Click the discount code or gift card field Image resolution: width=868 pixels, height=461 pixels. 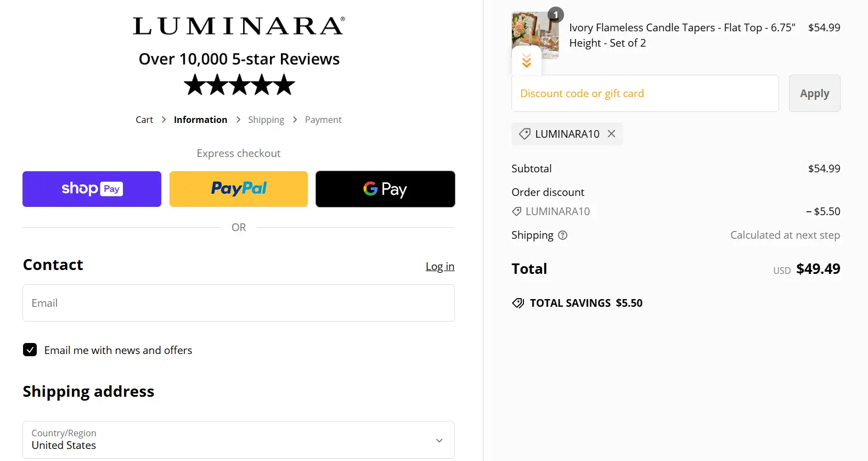click(x=645, y=93)
